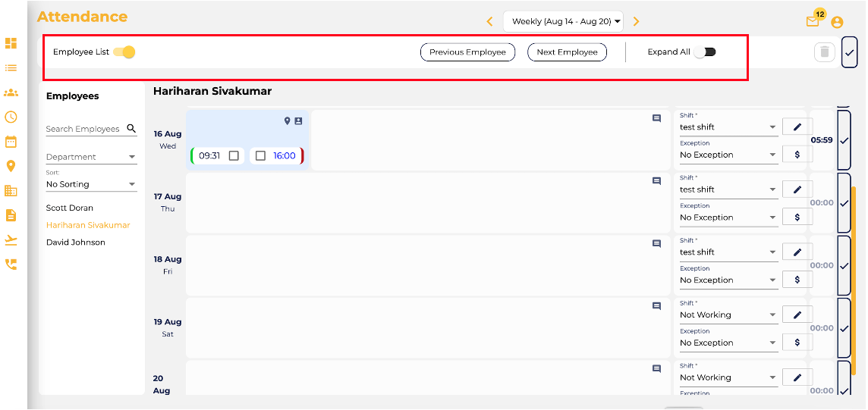The image size is (868, 410).
Task: Click the pencil edit icon for 16 Aug
Action: tap(797, 127)
